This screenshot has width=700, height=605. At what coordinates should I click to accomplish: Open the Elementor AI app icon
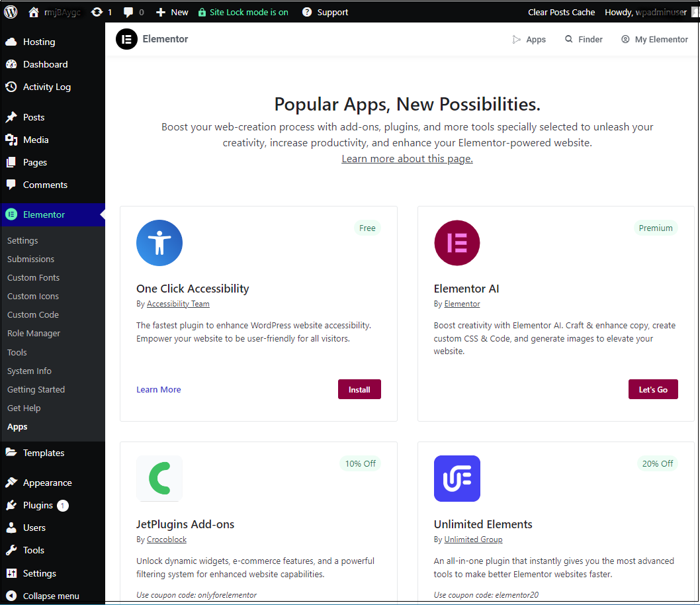(x=457, y=242)
